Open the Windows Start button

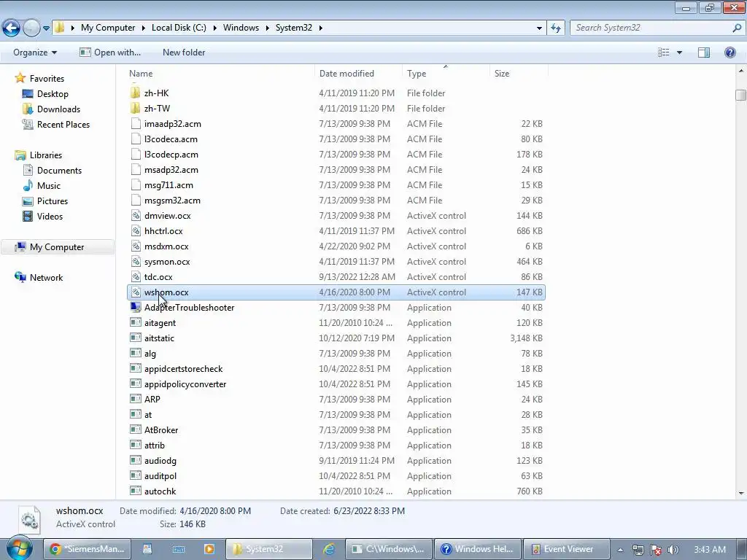pos(20,548)
